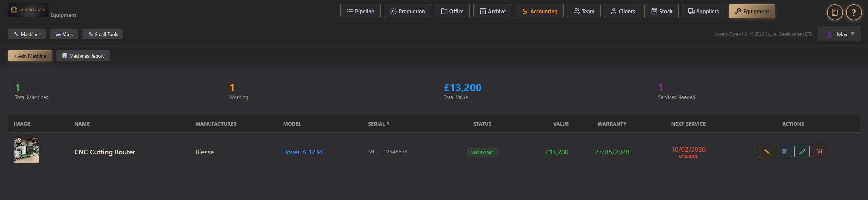Viewport: 868px width, 200px height.
Task: Navigate to Accounting in the top menu
Action: [539, 11]
